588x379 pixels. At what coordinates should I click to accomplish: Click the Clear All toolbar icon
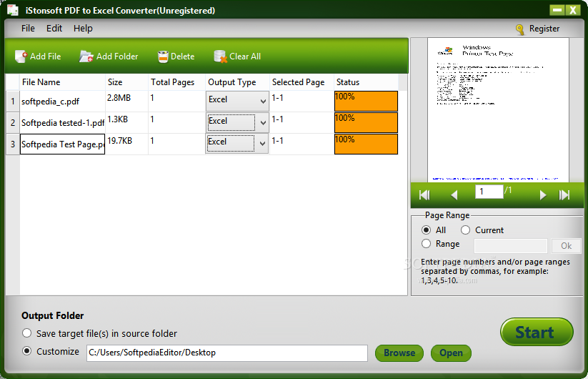pos(221,56)
